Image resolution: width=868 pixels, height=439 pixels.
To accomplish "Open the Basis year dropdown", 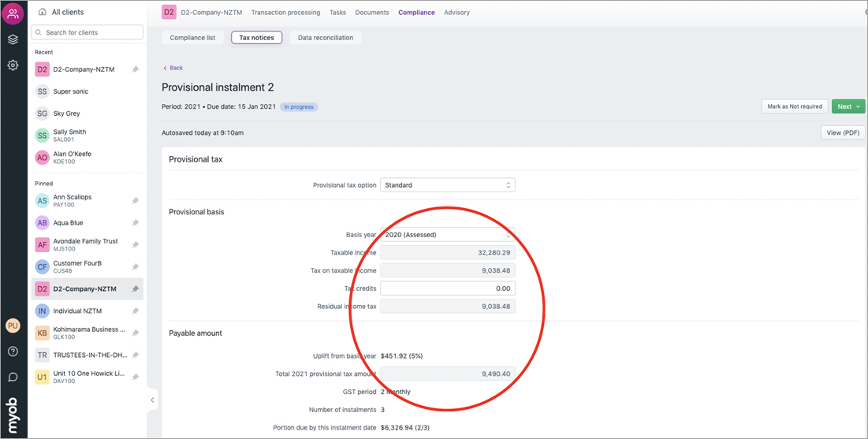I will click(x=447, y=235).
